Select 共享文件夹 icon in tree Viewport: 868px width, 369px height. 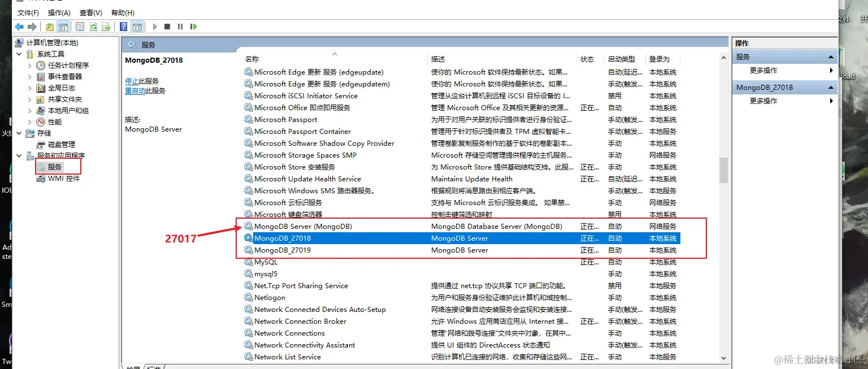point(41,99)
